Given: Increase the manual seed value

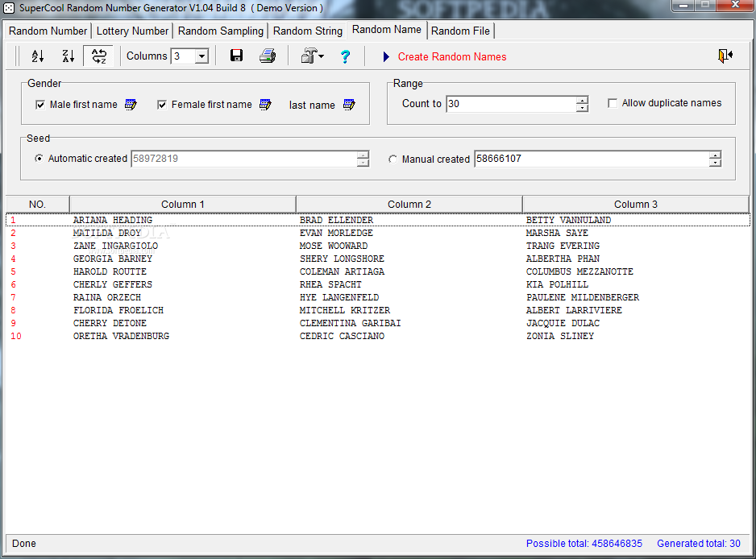Looking at the screenshot, I should (715, 155).
